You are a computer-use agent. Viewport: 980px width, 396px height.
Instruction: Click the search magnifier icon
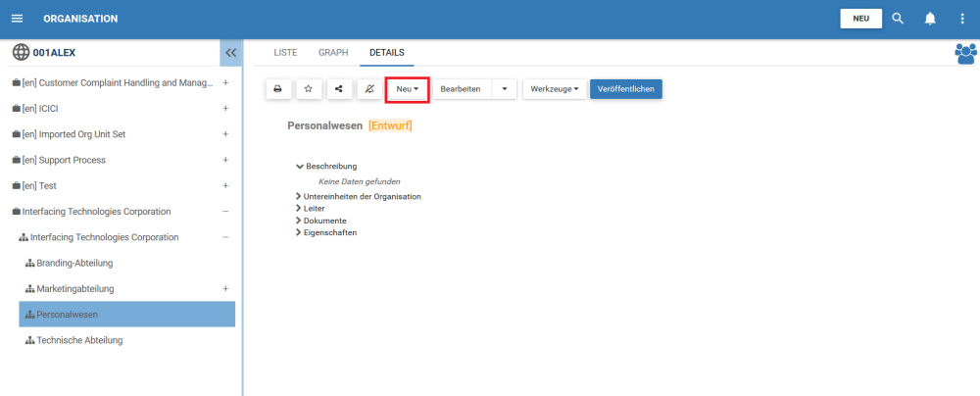coord(898,19)
